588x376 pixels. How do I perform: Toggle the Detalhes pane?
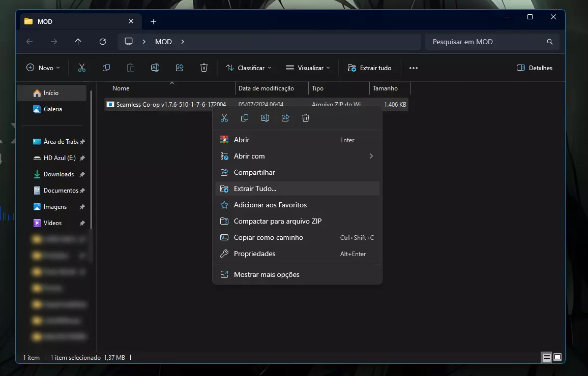[x=535, y=68]
